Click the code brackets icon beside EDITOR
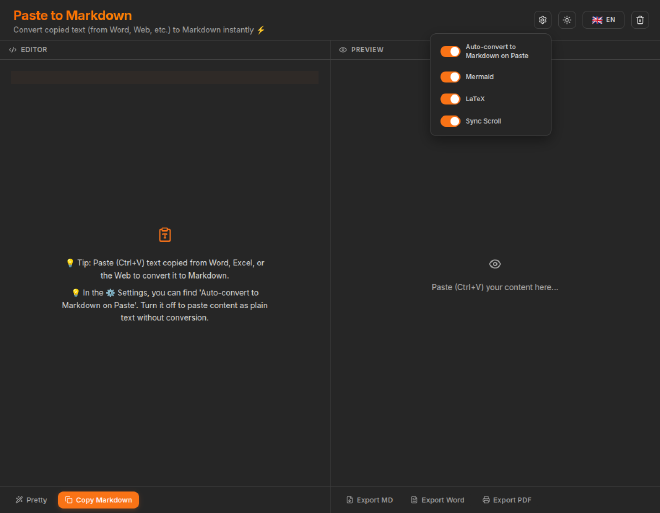This screenshot has width=660, height=513. [x=13, y=50]
